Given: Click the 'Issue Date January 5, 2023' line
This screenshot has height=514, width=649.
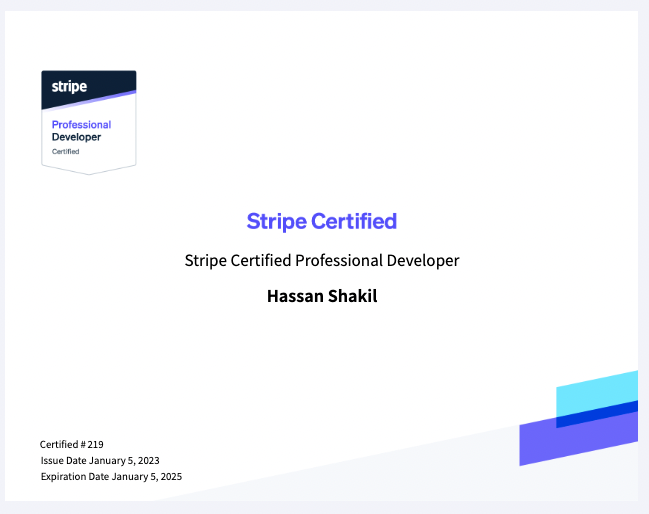Looking at the screenshot, I should (x=100, y=461).
